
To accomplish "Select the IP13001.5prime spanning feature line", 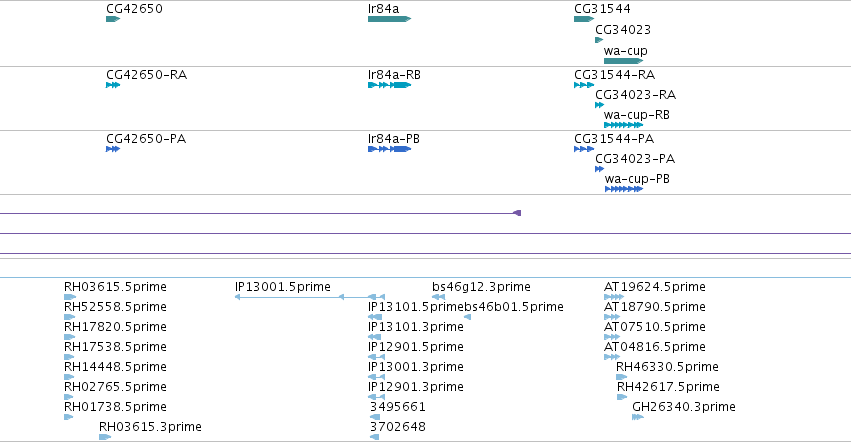I will [x=310, y=297].
